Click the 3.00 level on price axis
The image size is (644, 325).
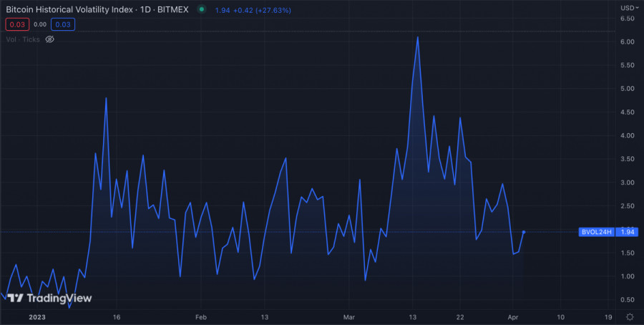[627, 183]
